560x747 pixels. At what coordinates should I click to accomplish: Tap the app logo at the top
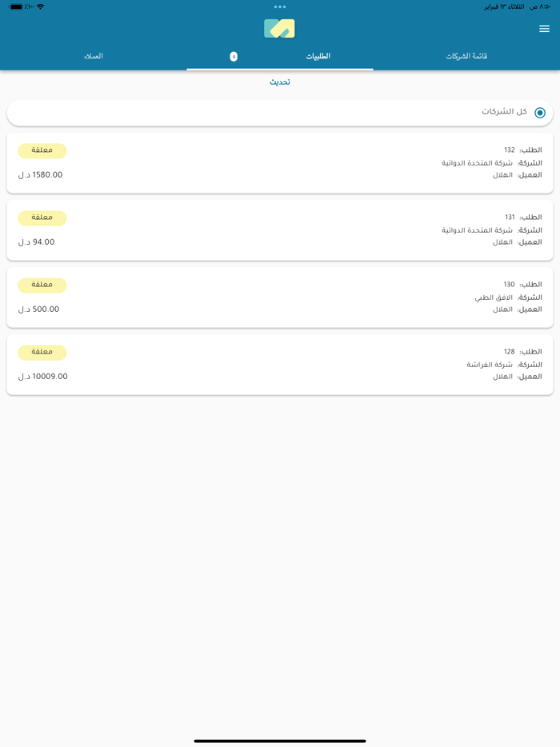coord(280,28)
